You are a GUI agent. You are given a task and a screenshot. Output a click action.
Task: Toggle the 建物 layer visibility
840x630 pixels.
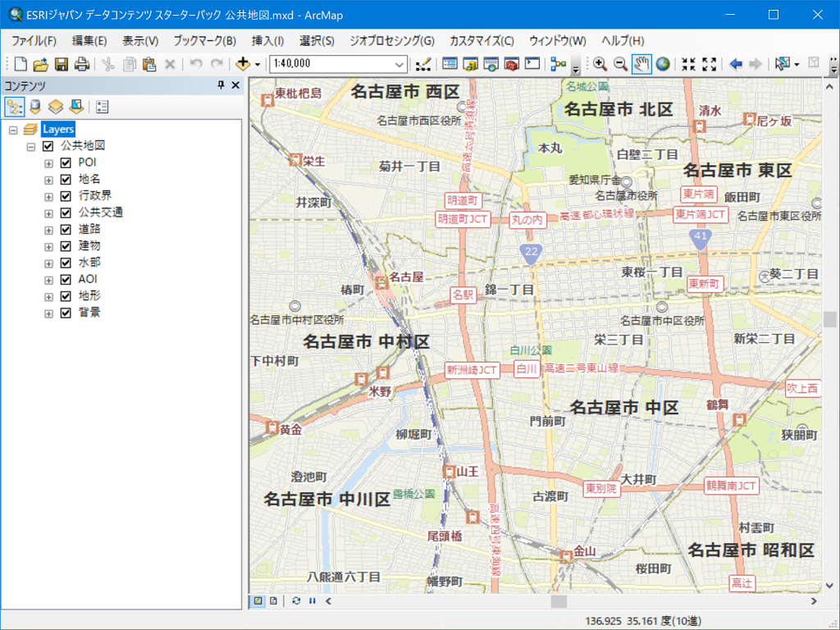click(x=66, y=246)
